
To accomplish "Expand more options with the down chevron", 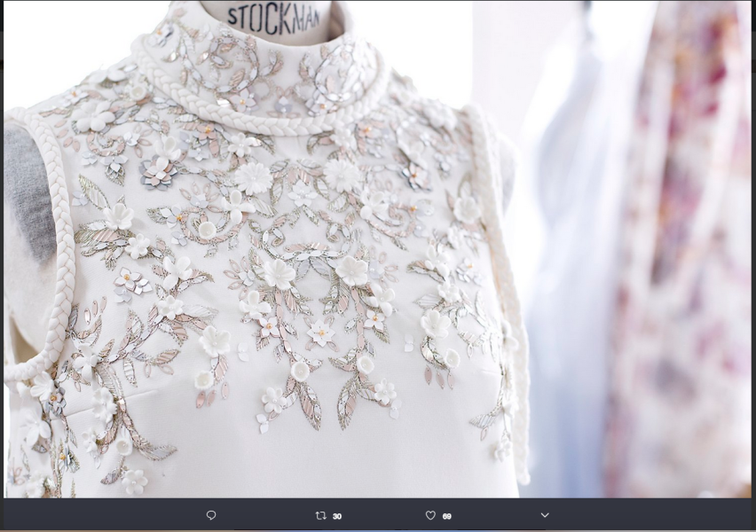I will [x=545, y=515].
